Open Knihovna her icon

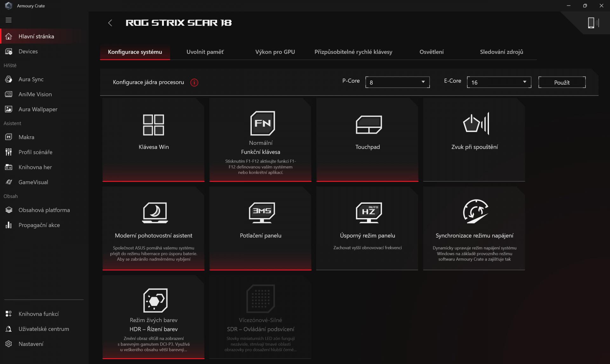click(x=9, y=167)
